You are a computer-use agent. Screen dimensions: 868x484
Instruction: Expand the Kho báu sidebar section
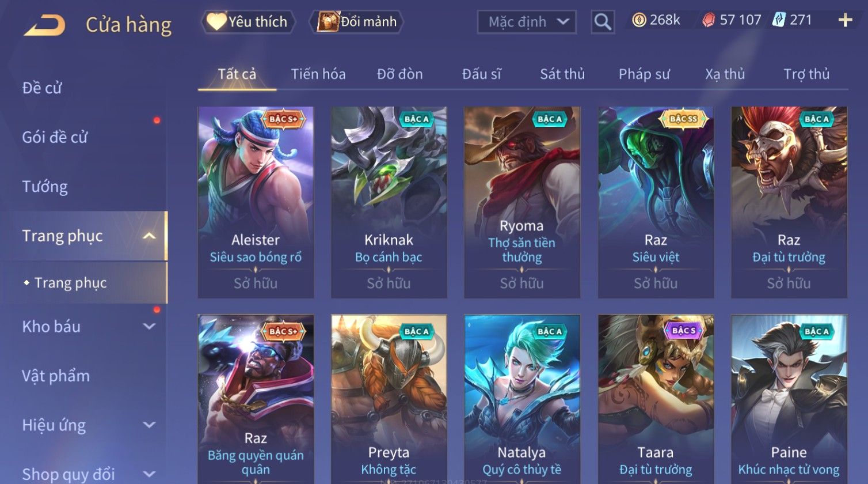pos(149,327)
